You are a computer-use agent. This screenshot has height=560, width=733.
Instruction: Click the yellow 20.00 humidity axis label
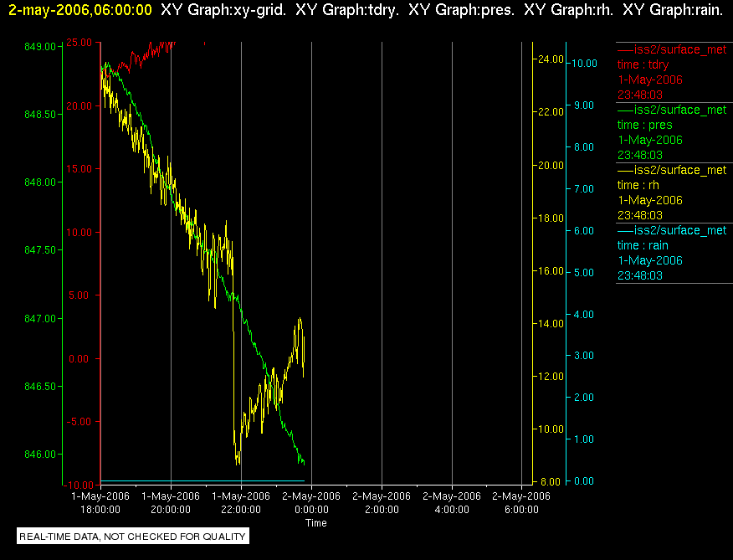coord(551,166)
